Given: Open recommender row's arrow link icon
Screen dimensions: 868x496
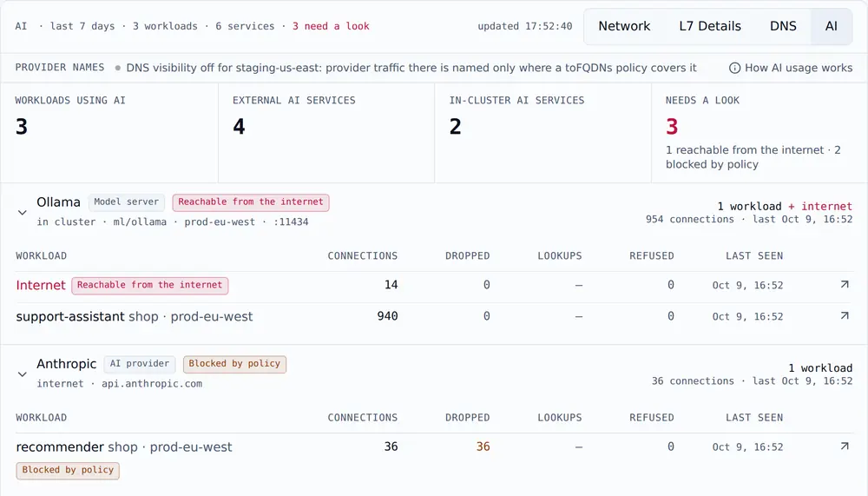Looking at the screenshot, I should pos(845,446).
